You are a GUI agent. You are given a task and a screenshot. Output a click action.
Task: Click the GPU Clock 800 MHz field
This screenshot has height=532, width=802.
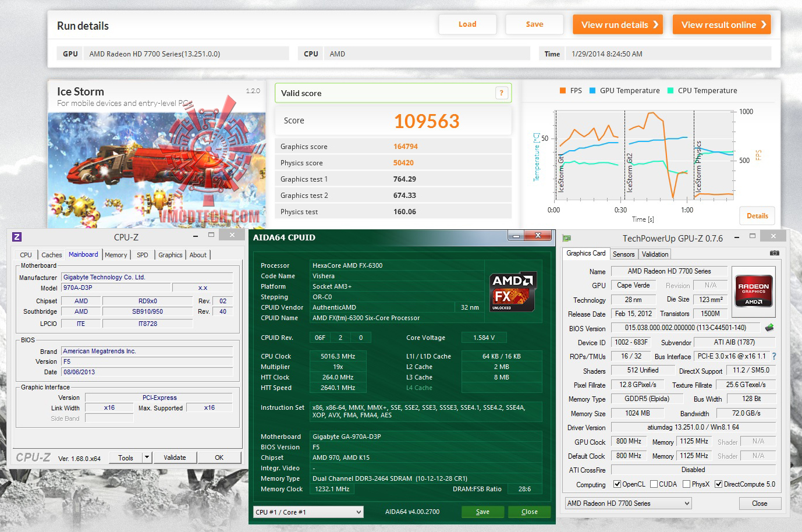tap(629, 442)
